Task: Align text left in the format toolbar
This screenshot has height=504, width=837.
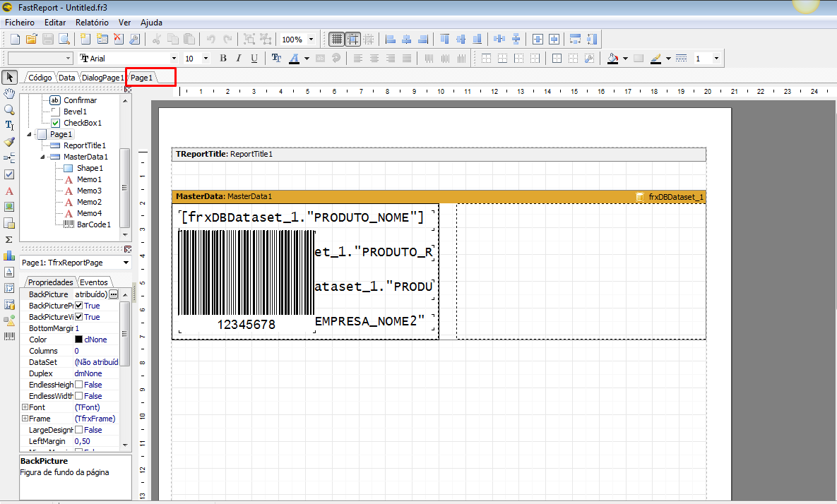Action: click(x=358, y=58)
